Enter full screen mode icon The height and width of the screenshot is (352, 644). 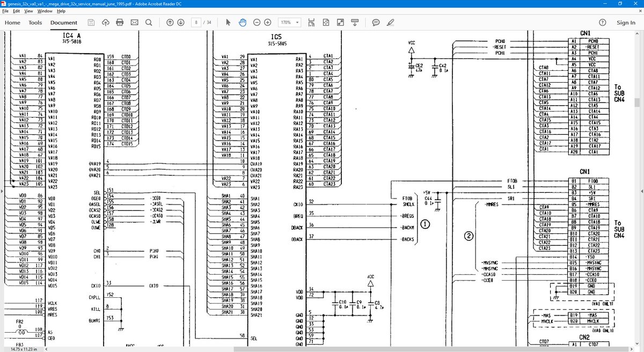click(340, 23)
